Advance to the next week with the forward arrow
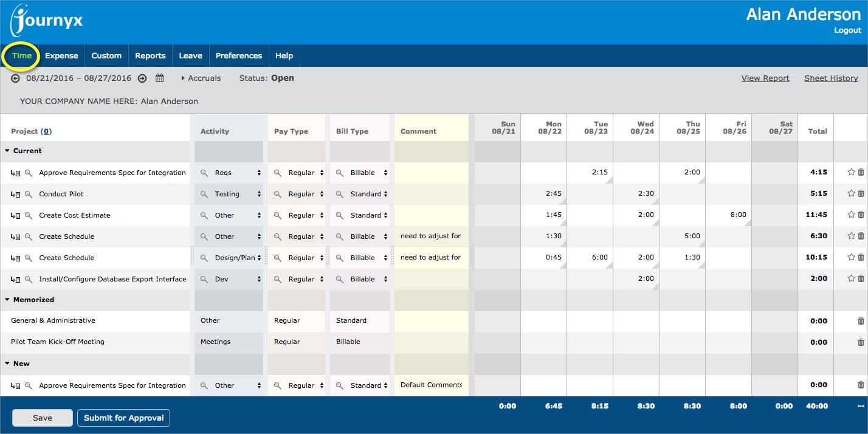 tap(142, 78)
